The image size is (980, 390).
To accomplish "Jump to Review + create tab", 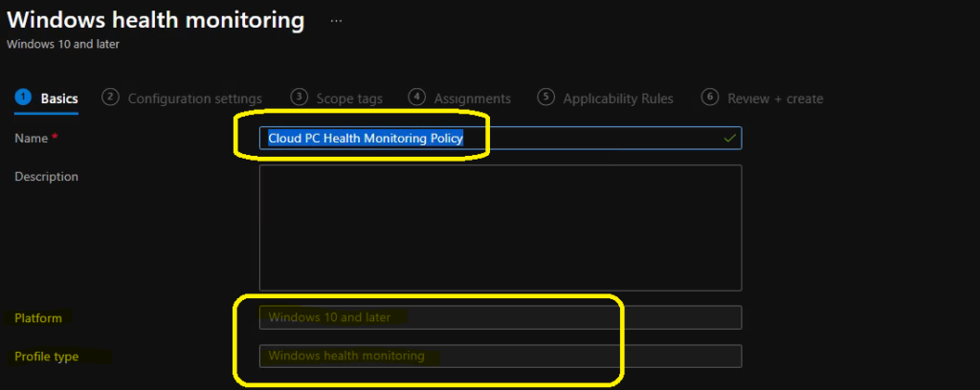I will [775, 98].
